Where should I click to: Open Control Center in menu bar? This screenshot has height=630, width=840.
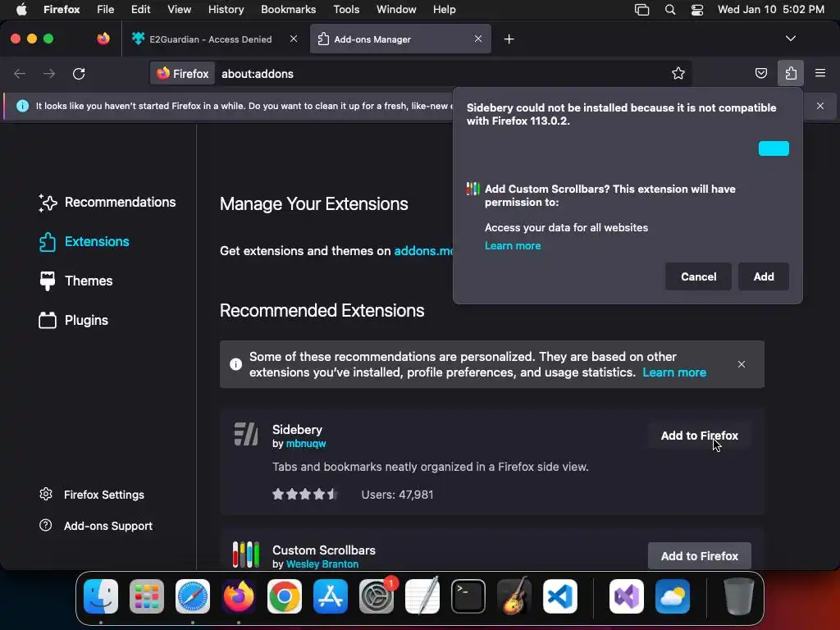click(697, 9)
